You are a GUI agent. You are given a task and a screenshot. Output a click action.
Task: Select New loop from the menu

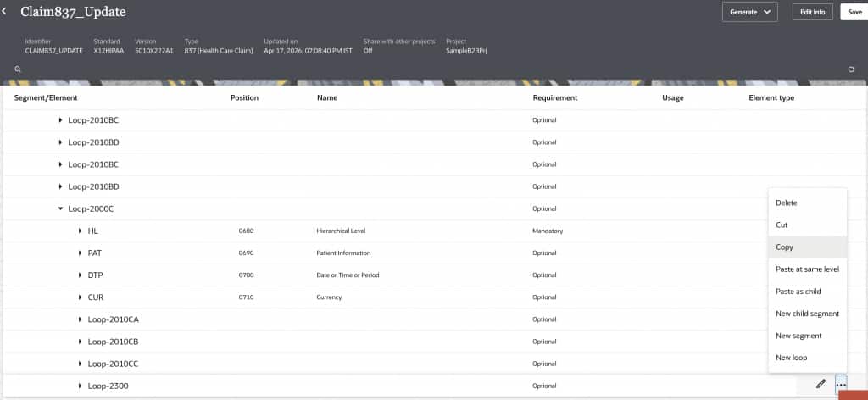click(792, 358)
